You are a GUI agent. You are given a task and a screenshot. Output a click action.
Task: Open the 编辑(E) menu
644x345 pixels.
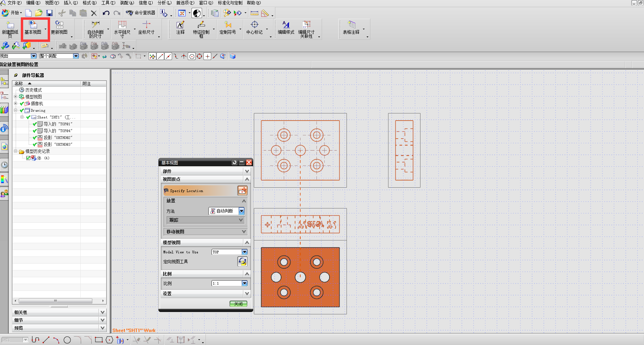pos(33,3)
